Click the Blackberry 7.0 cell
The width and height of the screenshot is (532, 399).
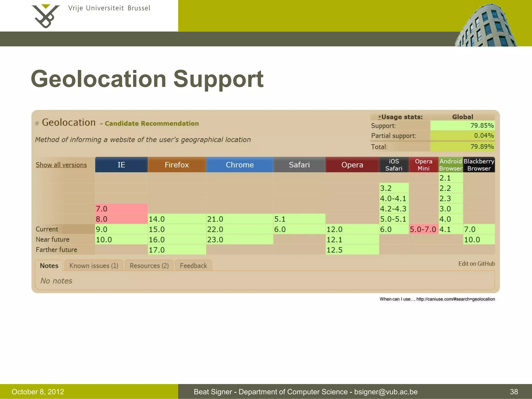point(479,229)
